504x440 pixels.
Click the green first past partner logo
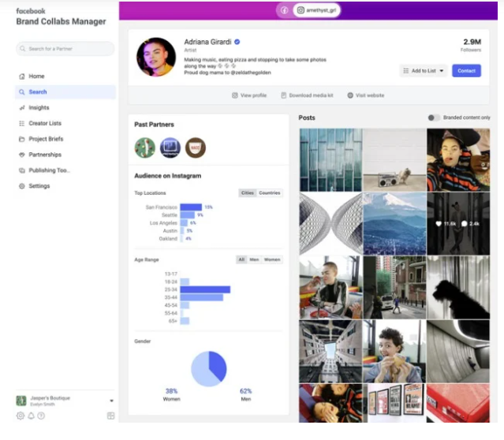pyautogui.click(x=145, y=147)
